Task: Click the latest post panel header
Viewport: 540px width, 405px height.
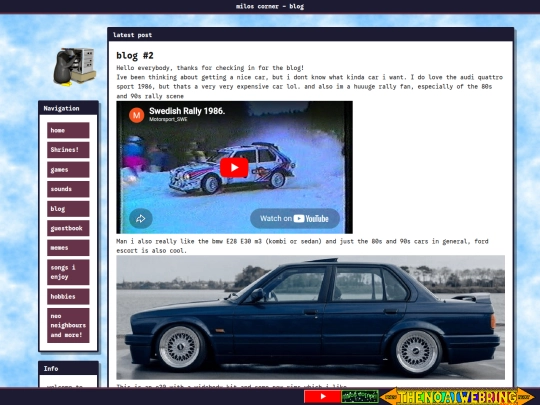Action: (x=311, y=35)
